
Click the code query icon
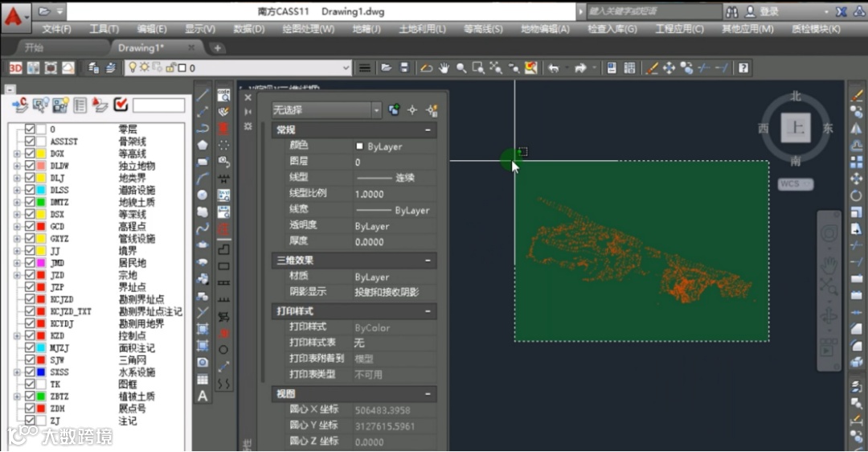pos(223,95)
